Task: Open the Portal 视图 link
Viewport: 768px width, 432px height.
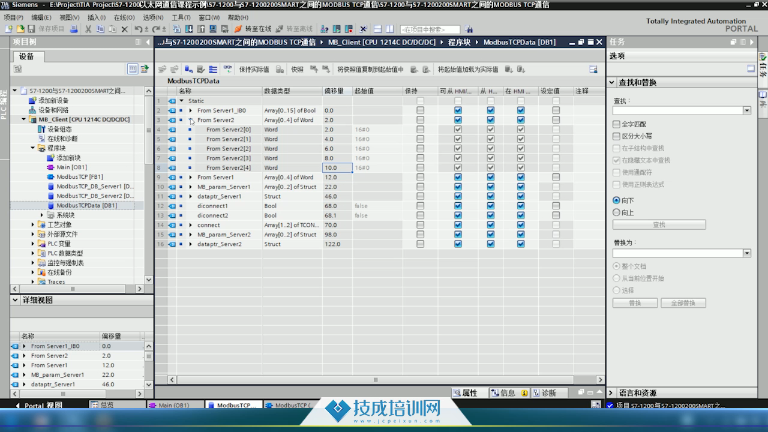Action: pyautogui.click(x=39, y=406)
